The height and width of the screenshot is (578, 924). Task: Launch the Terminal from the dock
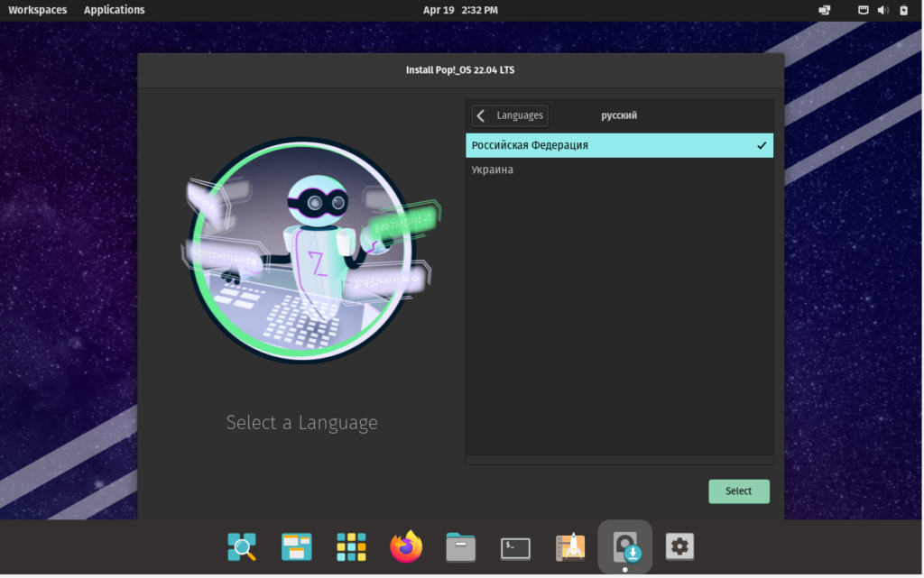tap(515, 548)
